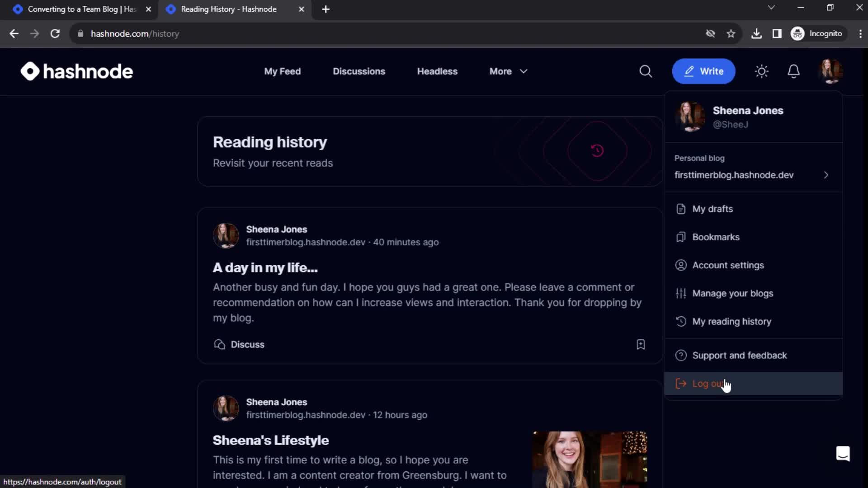Close the Reading History tab

pyautogui.click(x=302, y=9)
